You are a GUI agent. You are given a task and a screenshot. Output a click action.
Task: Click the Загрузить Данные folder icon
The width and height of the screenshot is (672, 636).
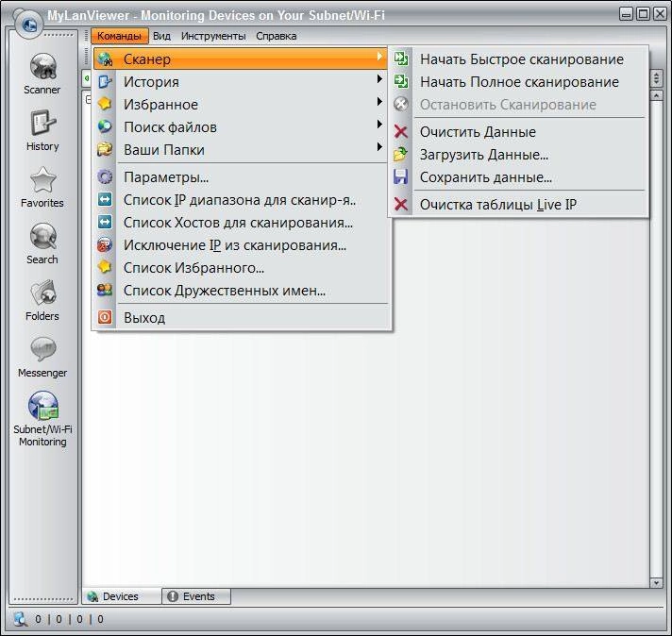tap(401, 155)
